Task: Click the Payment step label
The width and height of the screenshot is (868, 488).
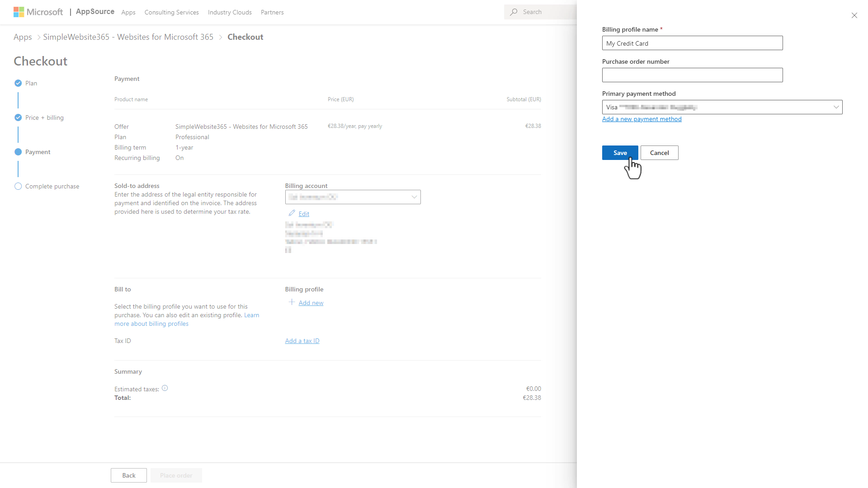Action: [38, 152]
